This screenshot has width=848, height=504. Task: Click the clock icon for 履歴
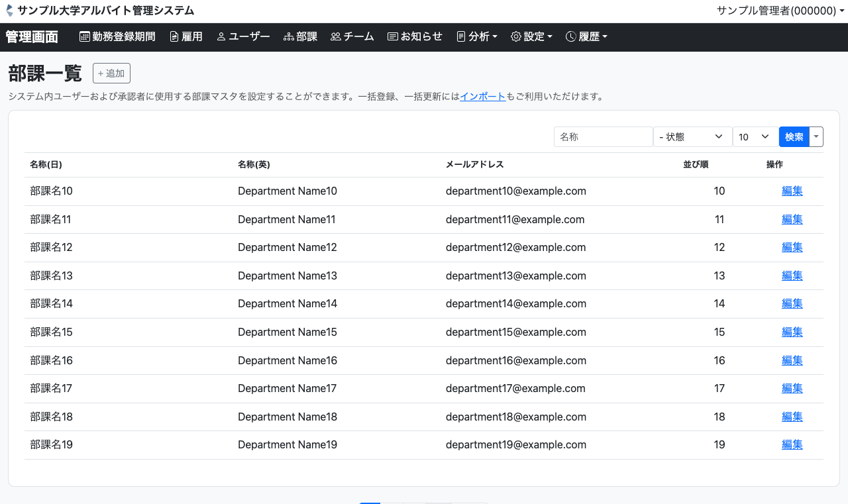[571, 37]
